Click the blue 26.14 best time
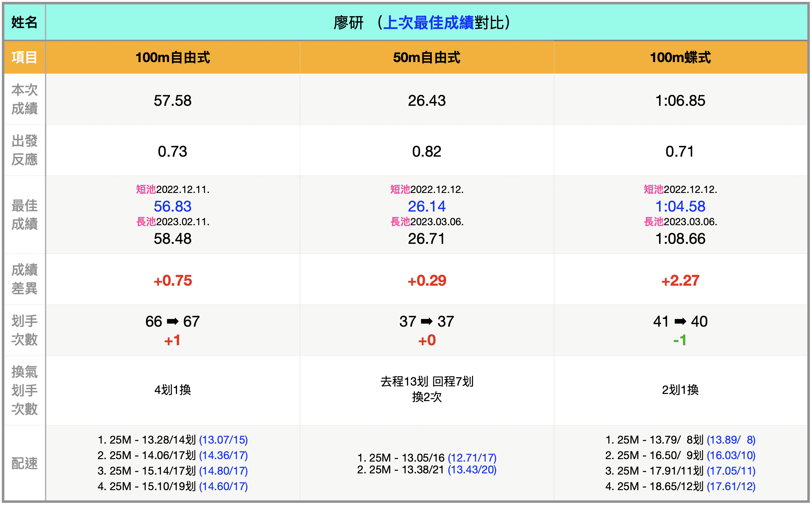This screenshot has width=812, height=505. 426,206
